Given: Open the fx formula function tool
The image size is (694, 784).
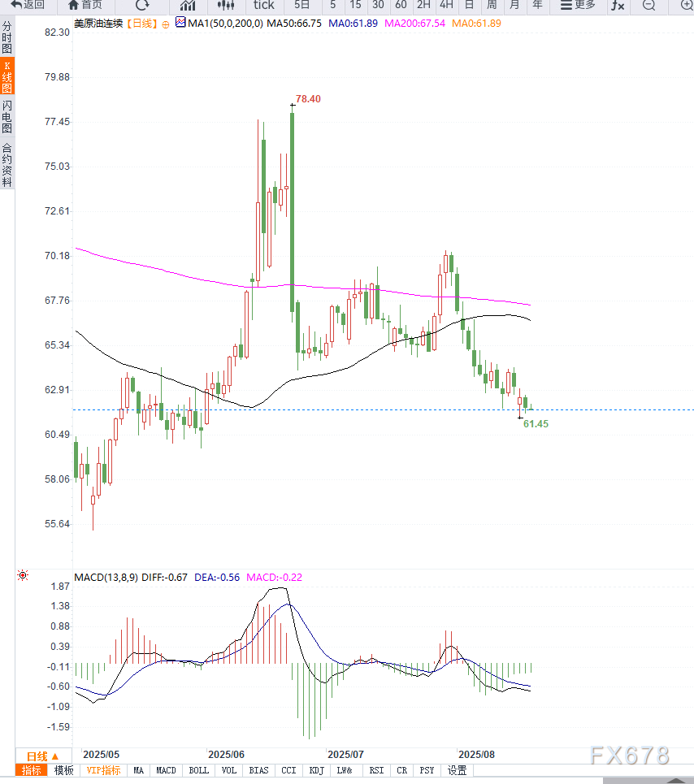Looking at the screenshot, I should tap(618, 5).
